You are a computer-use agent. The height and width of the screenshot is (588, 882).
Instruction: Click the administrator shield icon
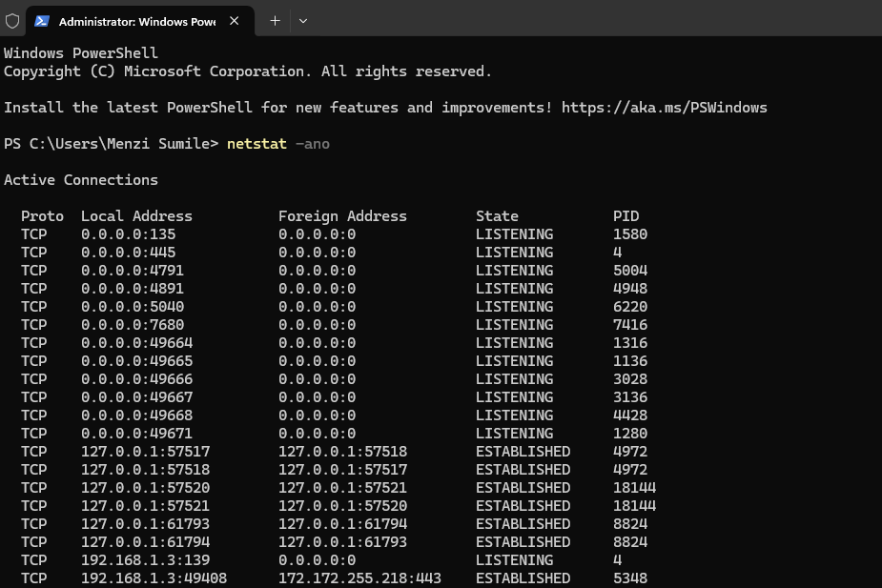pyautogui.click(x=12, y=20)
